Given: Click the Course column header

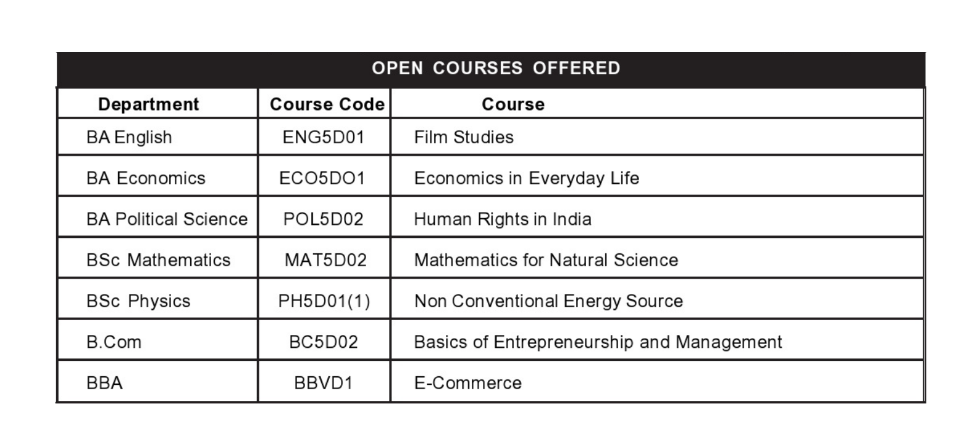Looking at the screenshot, I should (513, 104).
